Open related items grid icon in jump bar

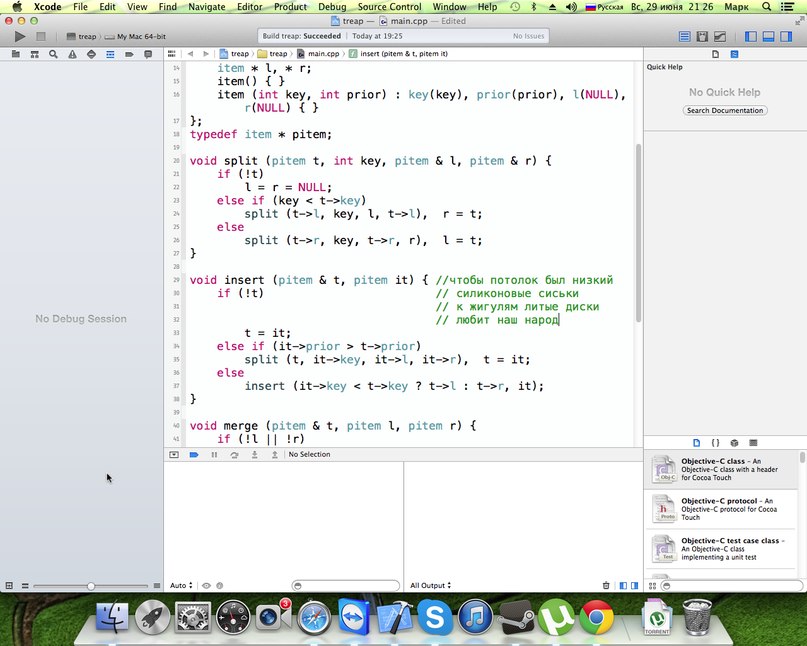click(172, 54)
